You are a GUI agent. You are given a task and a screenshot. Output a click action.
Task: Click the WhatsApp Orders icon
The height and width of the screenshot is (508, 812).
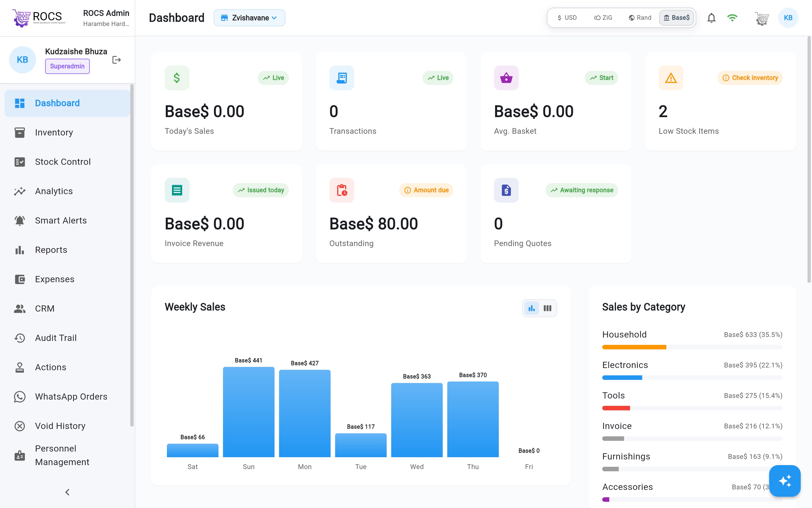[x=20, y=397]
